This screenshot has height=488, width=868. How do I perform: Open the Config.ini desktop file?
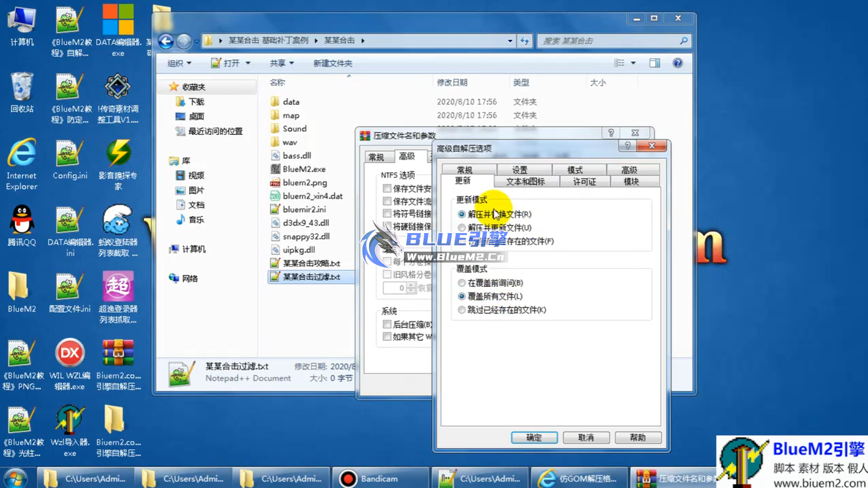pos(70,159)
